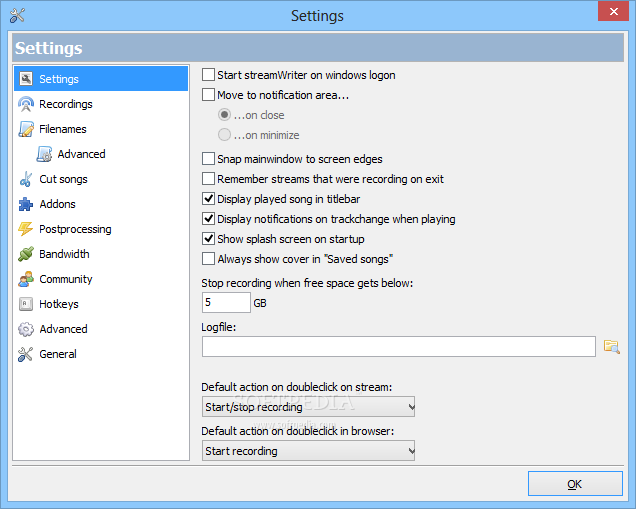Select the '...on minimize' radio button
This screenshot has height=509, width=636.
coord(224,135)
